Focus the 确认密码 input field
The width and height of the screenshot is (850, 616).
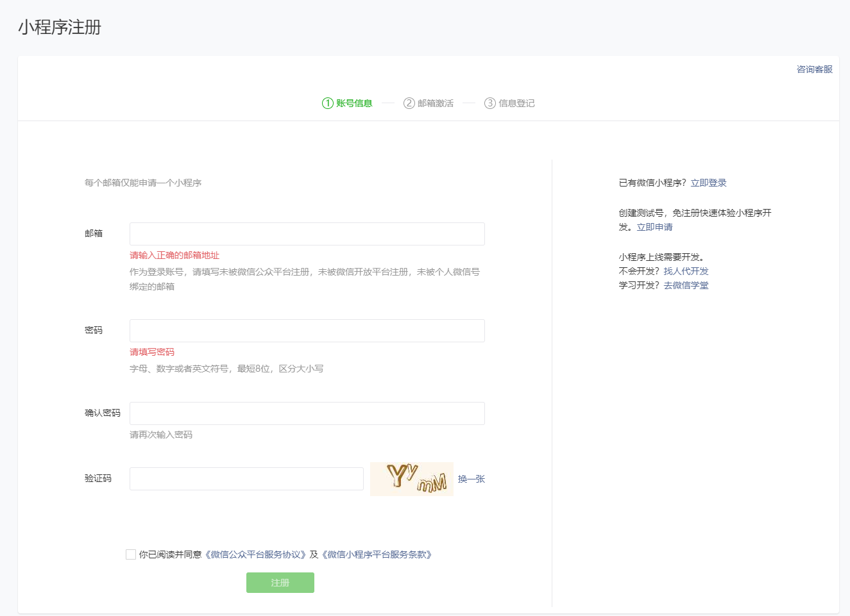[307, 413]
